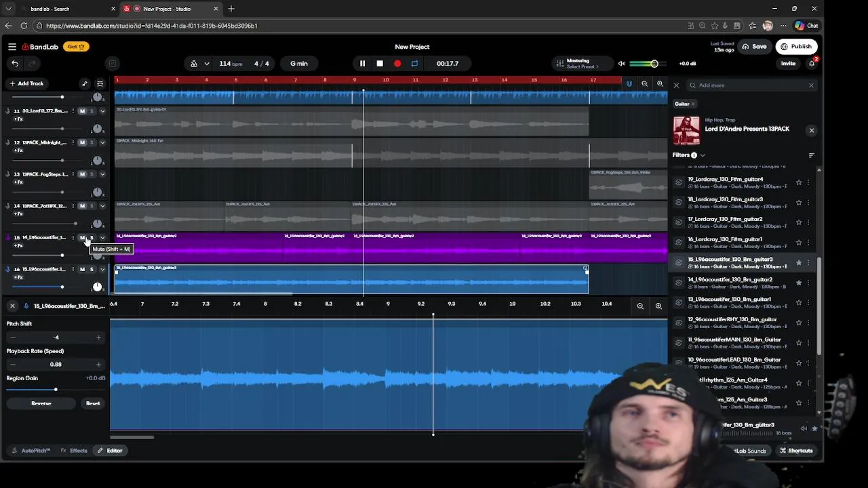Clear the sound search field
Image resolution: width=868 pixels, height=488 pixels.
[811, 85]
